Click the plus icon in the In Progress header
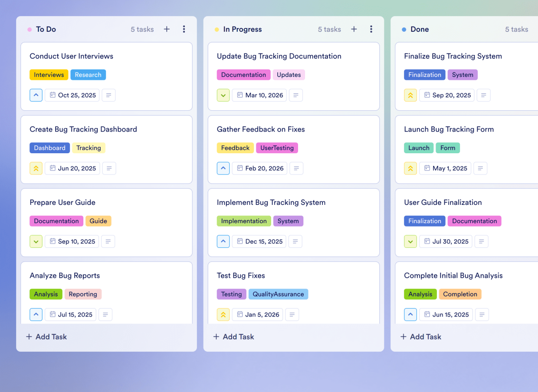Screen dimensions: 538x392 [354, 29]
